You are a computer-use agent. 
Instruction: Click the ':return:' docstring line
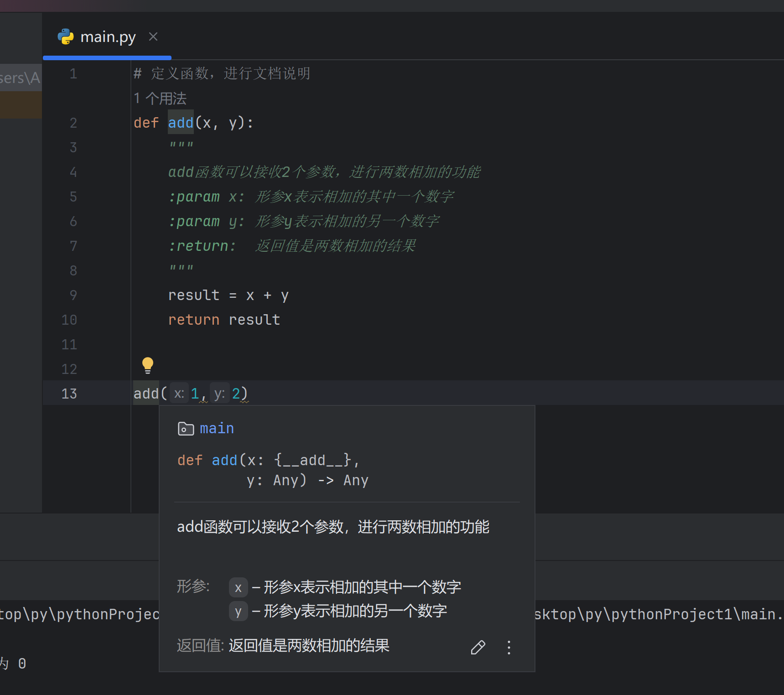[292, 245]
